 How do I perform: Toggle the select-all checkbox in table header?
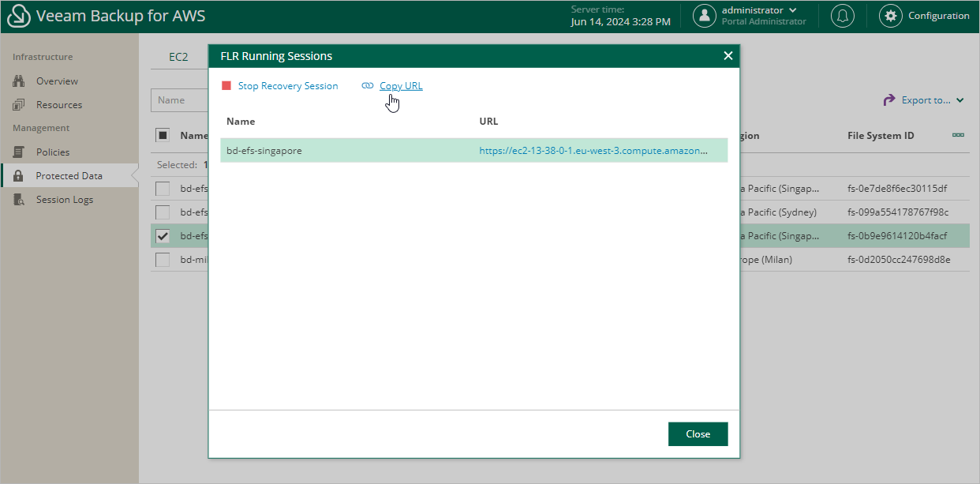(x=163, y=135)
